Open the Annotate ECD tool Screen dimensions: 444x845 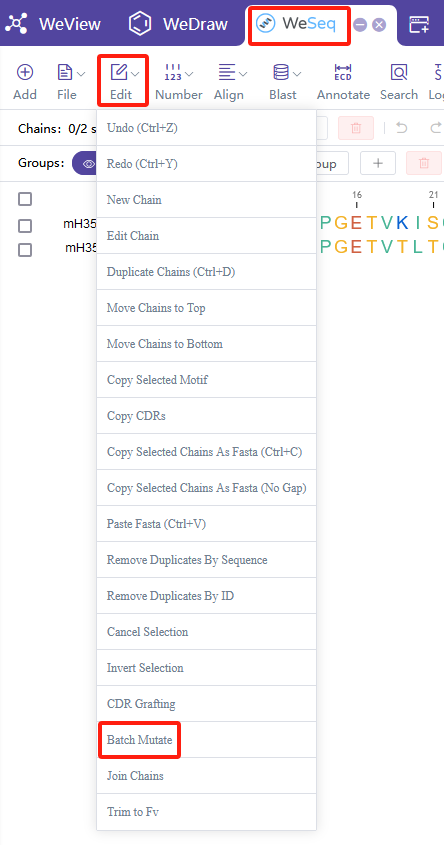click(x=343, y=72)
